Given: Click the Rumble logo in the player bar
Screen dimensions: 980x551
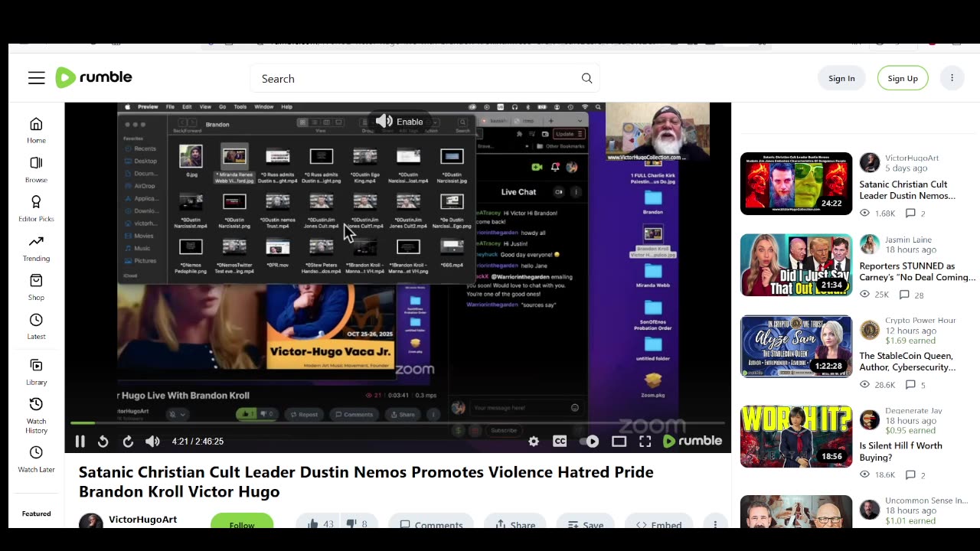Looking at the screenshot, I should 692,441.
